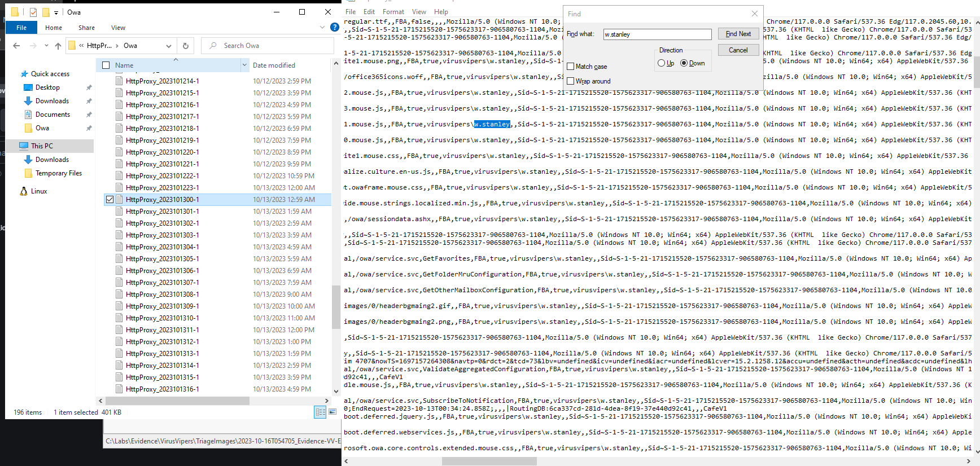Image resolution: width=980 pixels, height=466 pixels.
Task: Click the Find what text field
Action: pyautogui.click(x=657, y=34)
